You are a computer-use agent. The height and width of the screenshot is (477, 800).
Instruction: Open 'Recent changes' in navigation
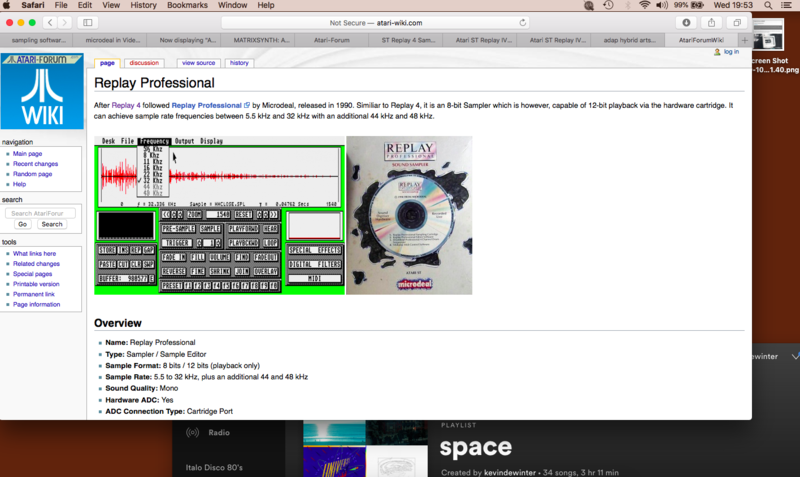pyautogui.click(x=35, y=164)
